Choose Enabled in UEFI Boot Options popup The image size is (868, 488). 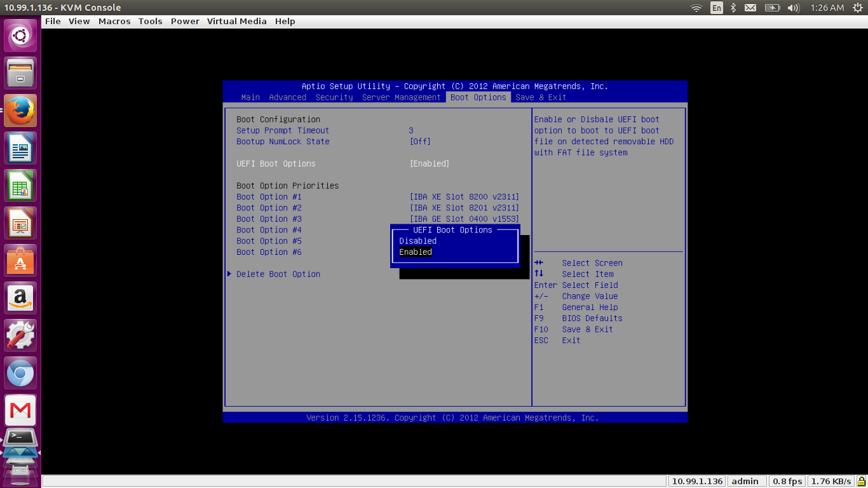pyautogui.click(x=416, y=252)
